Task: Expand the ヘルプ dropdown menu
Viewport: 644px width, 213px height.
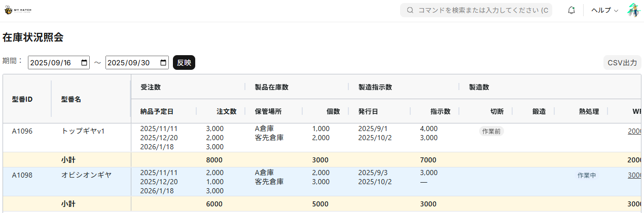Action: pyautogui.click(x=604, y=10)
